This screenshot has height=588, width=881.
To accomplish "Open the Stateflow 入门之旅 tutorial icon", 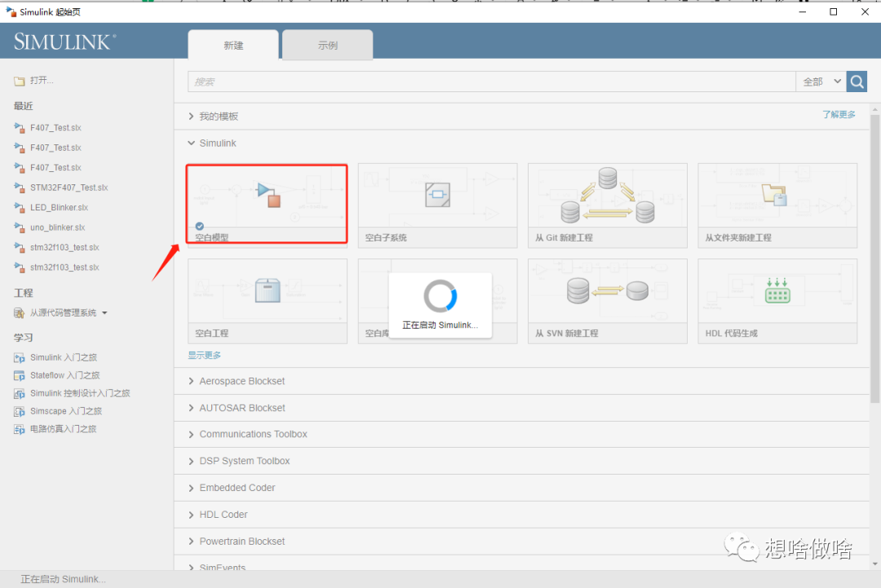I will click(x=20, y=376).
